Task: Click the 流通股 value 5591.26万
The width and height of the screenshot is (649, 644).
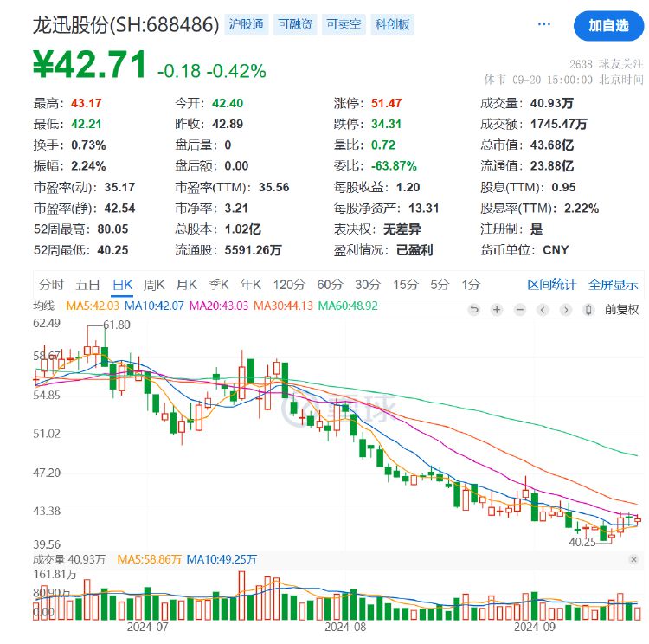Action: 253,250
